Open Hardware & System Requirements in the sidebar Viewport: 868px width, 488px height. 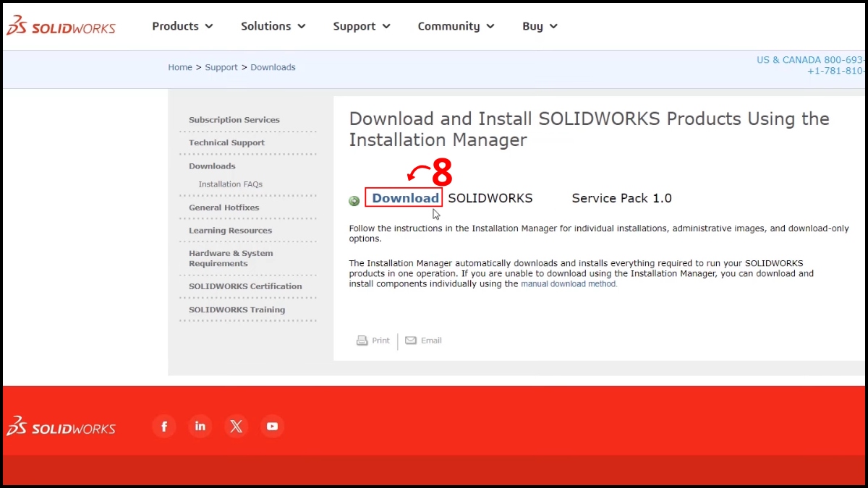[231, 259]
